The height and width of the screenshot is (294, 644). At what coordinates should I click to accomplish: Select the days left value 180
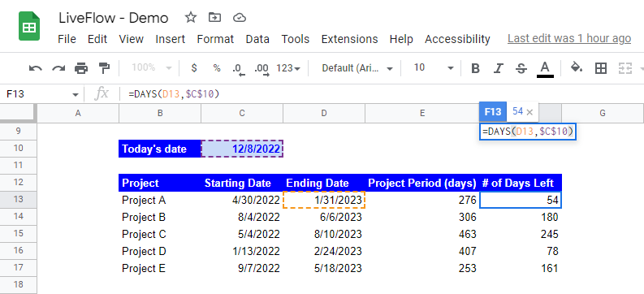tap(521, 217)
